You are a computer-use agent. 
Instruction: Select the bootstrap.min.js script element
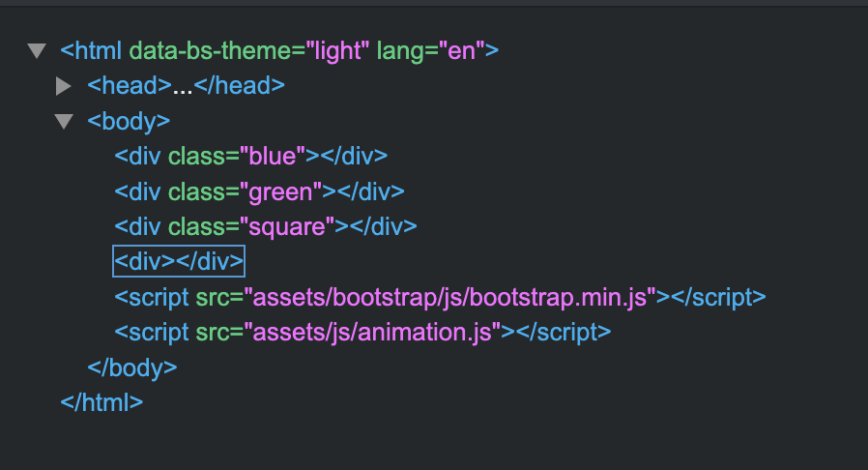[440, 297]
